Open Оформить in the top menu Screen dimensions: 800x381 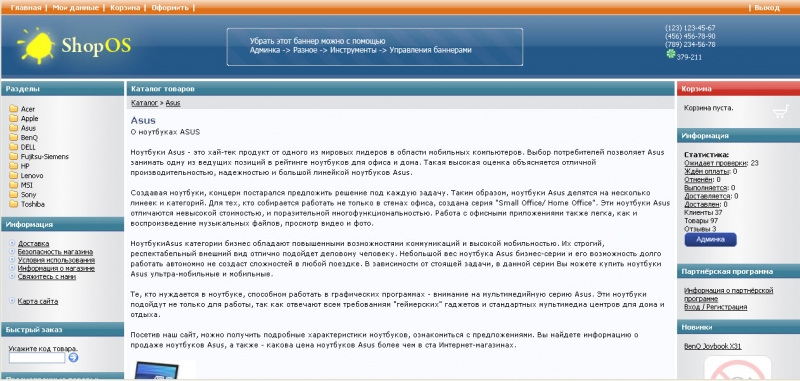[170, 8]
